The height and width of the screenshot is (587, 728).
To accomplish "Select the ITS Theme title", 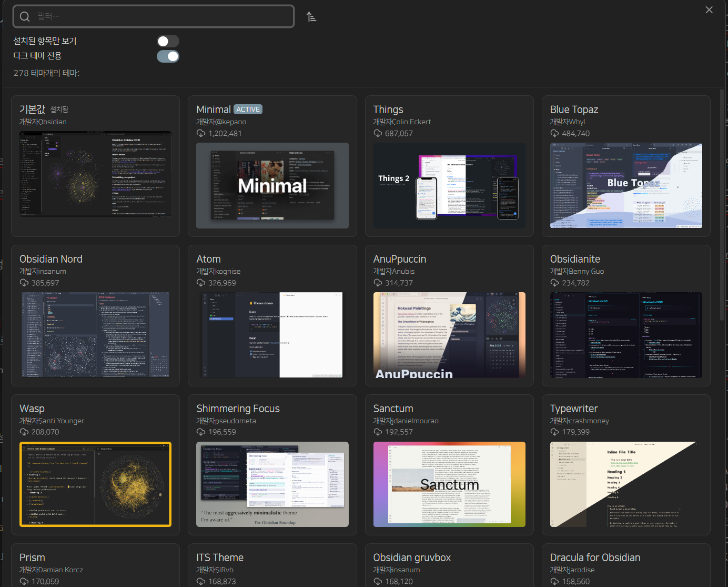I will coord(220,558).
